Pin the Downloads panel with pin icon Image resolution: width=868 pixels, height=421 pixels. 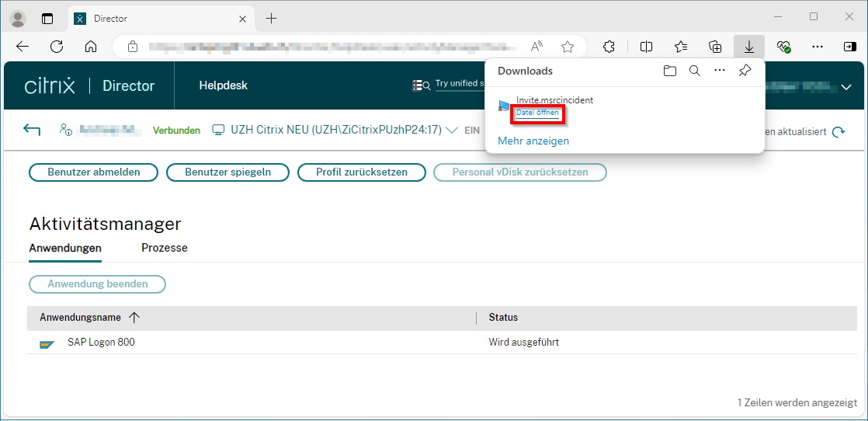pos(745,71)
